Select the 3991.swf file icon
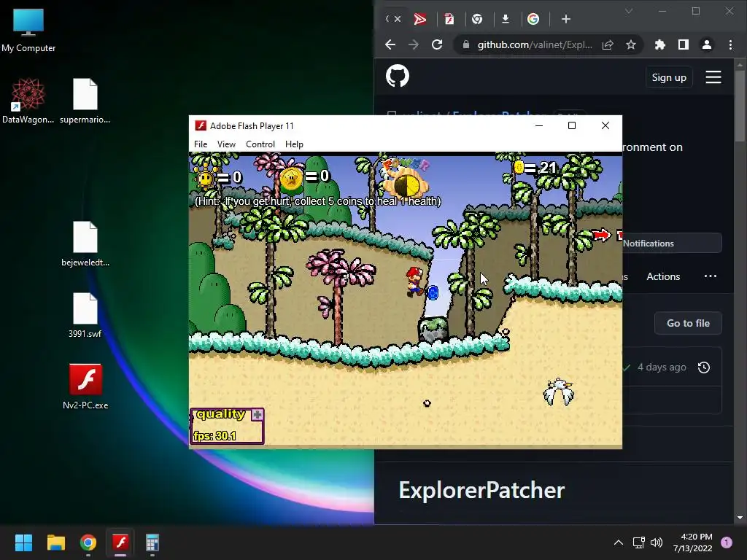 85,316
